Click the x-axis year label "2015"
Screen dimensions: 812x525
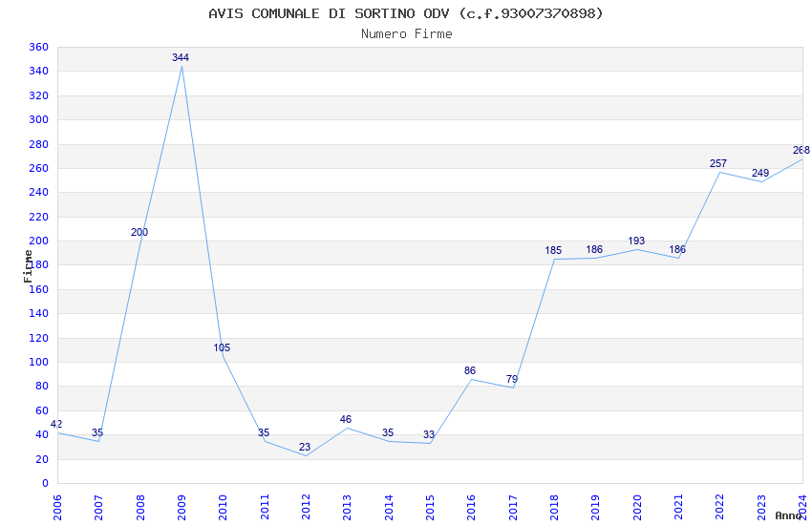click(x=430, y=508)
